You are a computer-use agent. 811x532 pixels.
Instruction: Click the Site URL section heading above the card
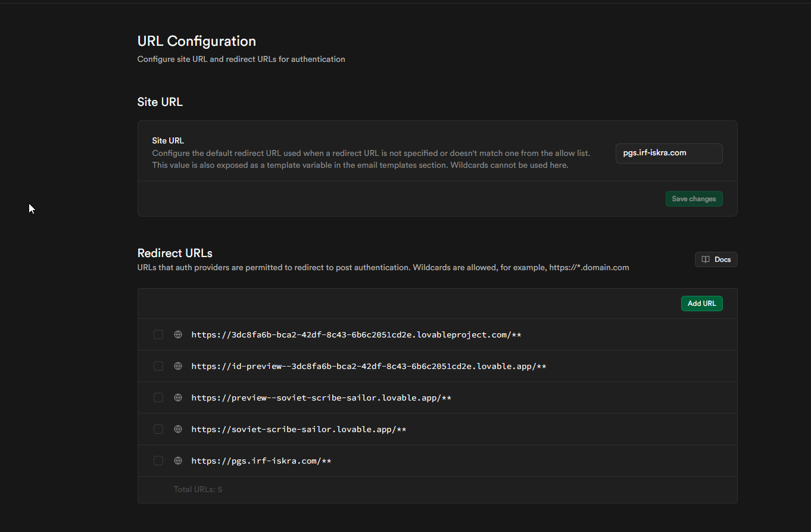click(160, 102)
